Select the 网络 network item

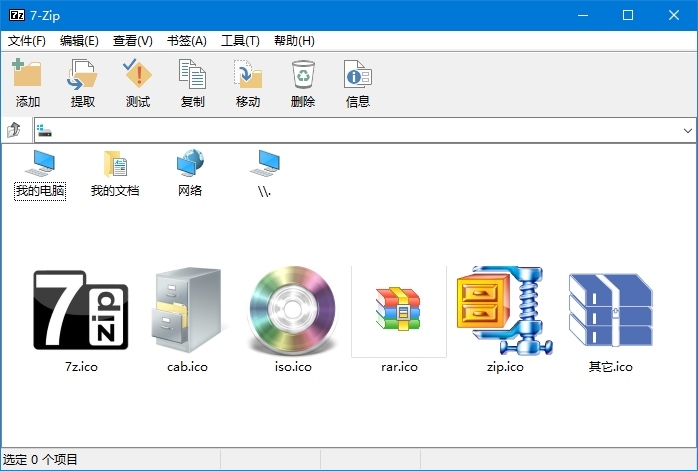(190, 172)
